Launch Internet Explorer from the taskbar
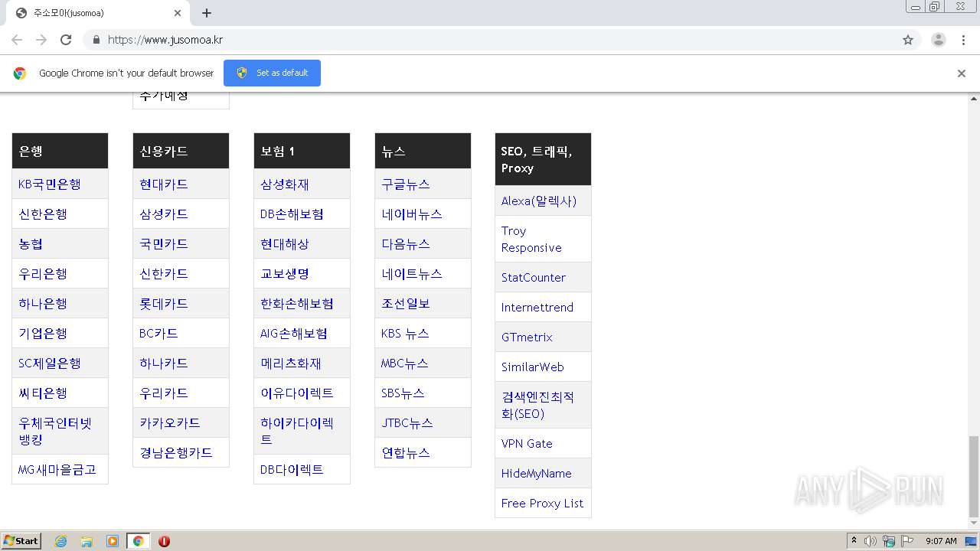This screenshot has height=551, width=980. (x=61, y=541)
